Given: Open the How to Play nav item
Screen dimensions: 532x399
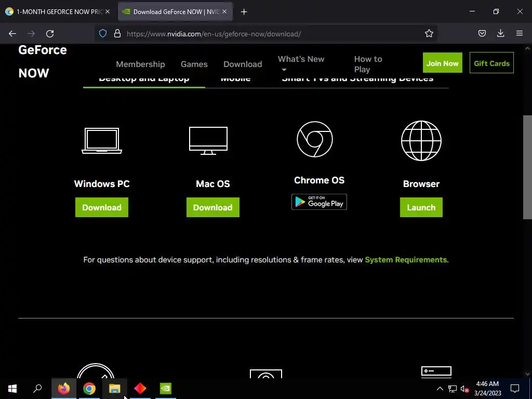Looking at the screenshot, I should [x=368, y=64].
